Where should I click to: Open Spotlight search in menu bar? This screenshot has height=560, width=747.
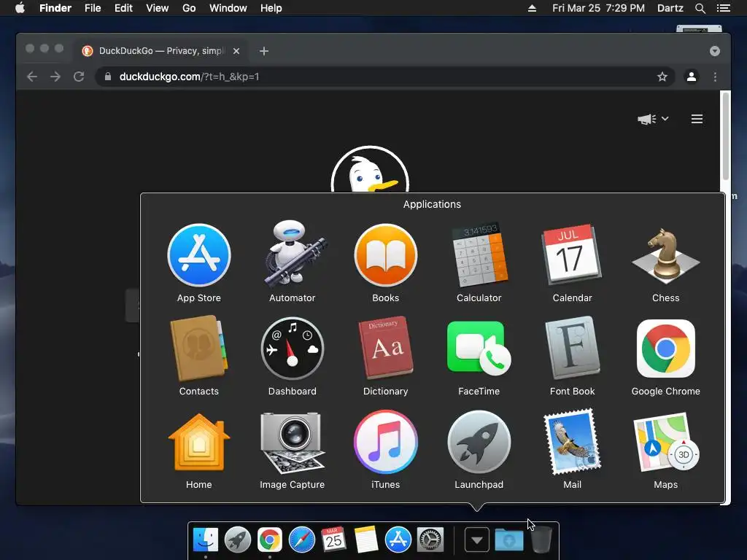(700, 8)
